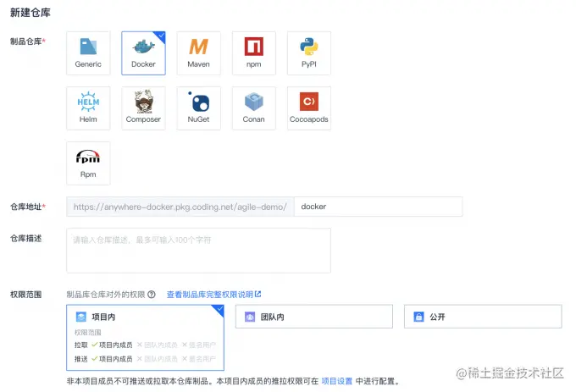The height and width of the screenshot is (392, 576).
Task: Click the 制品仓库 field label
Action: [x=28, y=41]
